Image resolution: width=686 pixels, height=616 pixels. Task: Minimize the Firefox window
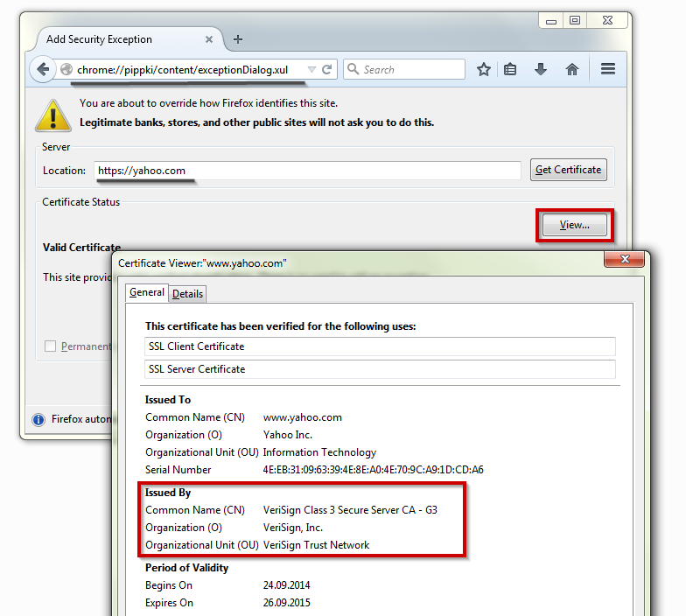pyautogui.click(x=551, y=21)
